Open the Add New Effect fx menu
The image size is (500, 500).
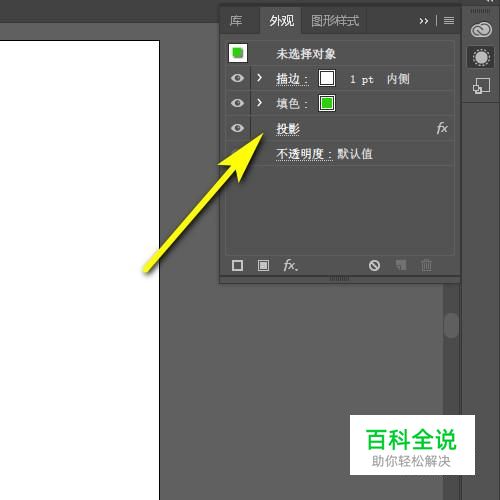290,265
